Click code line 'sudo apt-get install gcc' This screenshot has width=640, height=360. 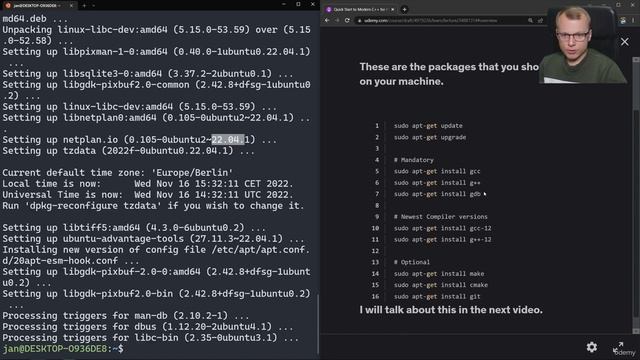coord(437,171)
